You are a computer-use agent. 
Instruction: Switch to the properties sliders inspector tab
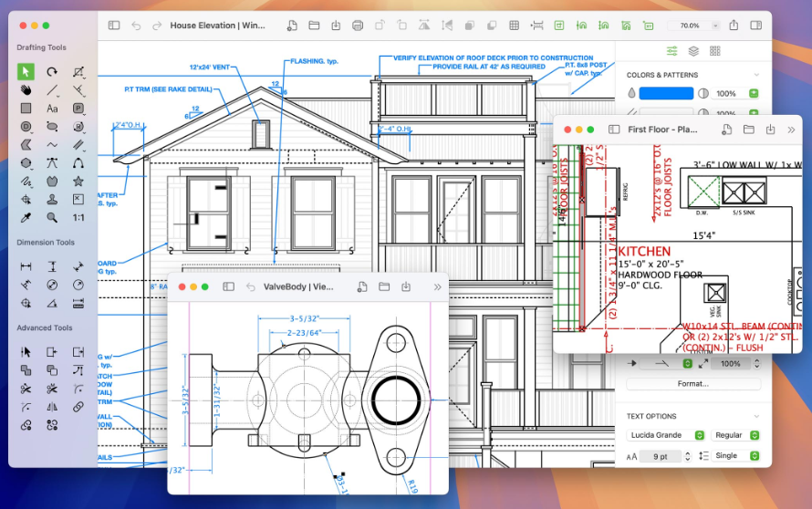click(x=671, y=51)
